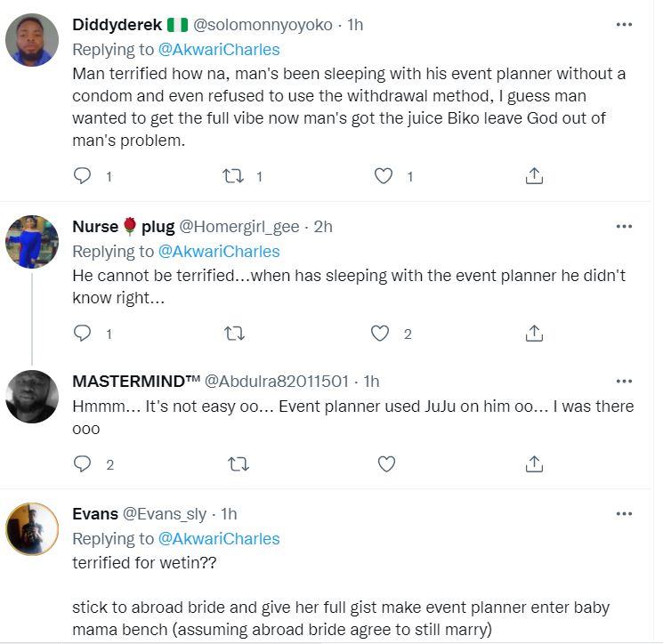663x644 pixels.
Task: Open @AkwariCharles link in Evans's reply
Action: click(219, 539)
